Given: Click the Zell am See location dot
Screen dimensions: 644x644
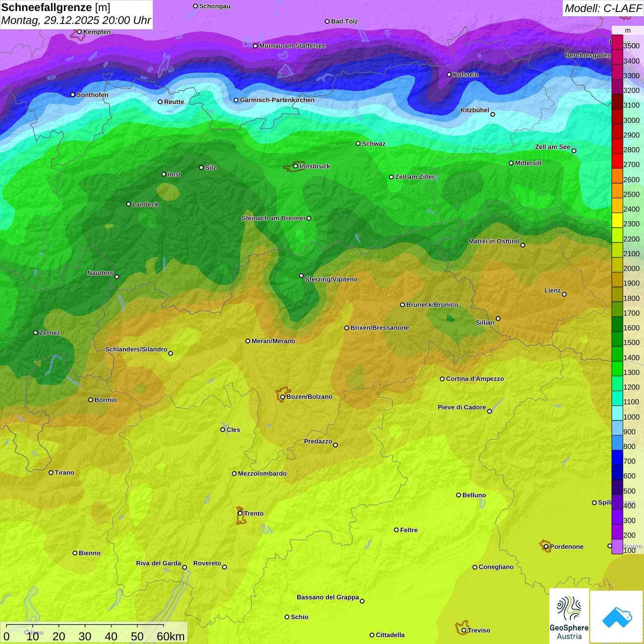Looking at the screenshot, I should [x=574, y=151].
